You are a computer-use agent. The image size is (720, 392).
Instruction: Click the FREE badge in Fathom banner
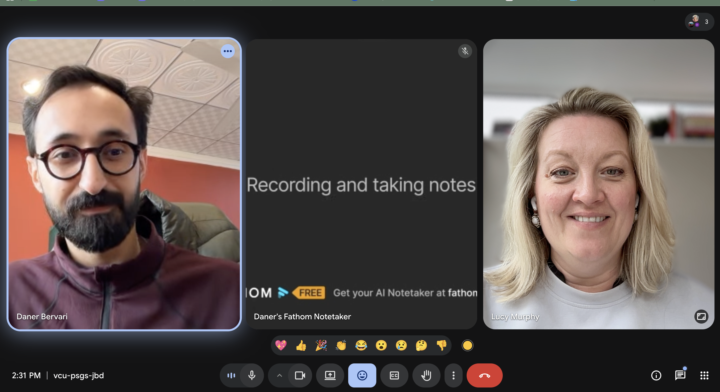click(309, 293)
